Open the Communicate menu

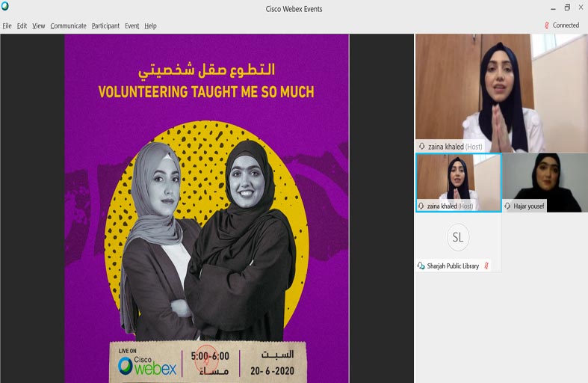click(68, 26)
